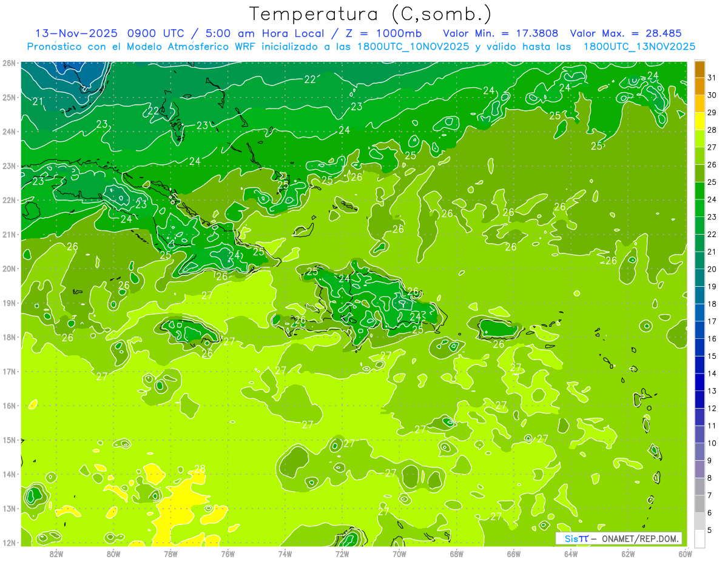
Task: Click the "24N" latitude axis label
Action: click(9, 132)
